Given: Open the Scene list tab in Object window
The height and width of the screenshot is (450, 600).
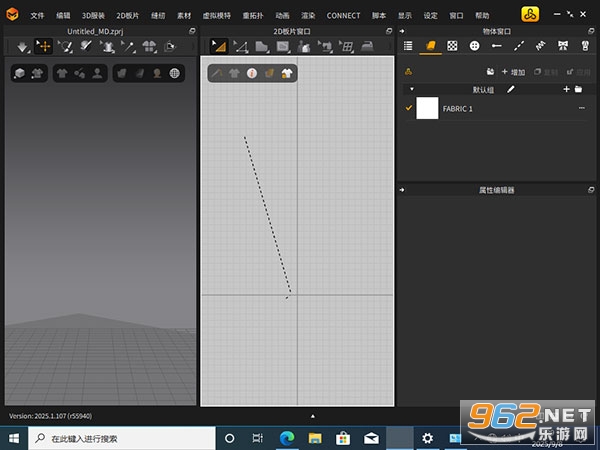Looking at the screenshot, I should (x=408, y=46).
